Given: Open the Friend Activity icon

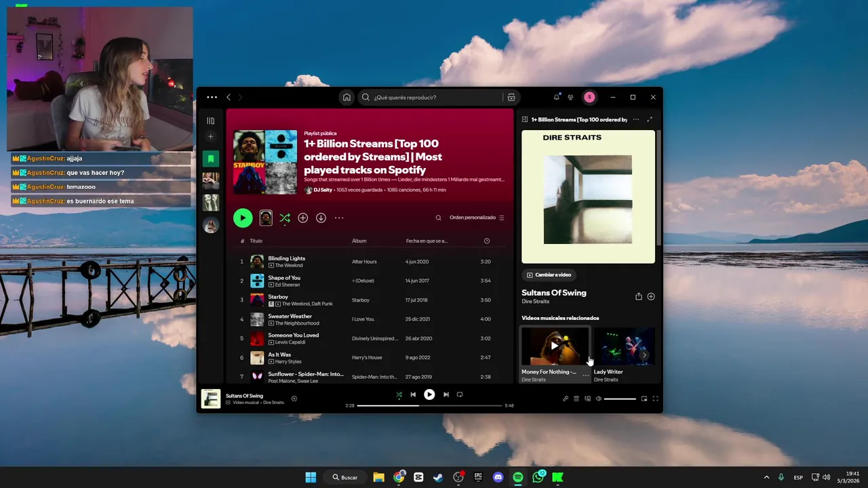Looking at the screenshot, I should tap(570, 97).
